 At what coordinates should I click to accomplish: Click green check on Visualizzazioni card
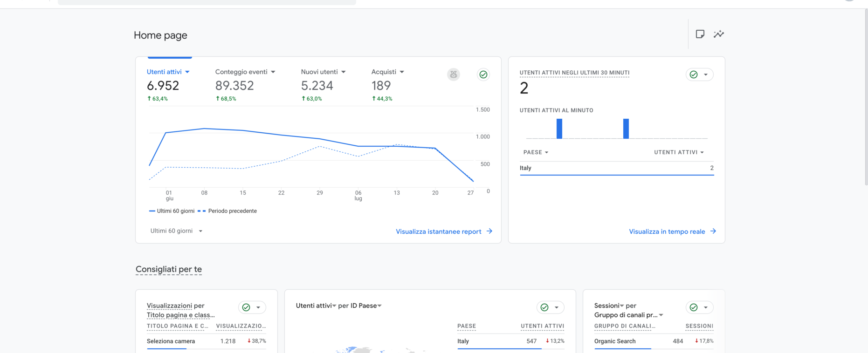click(246, 307)
